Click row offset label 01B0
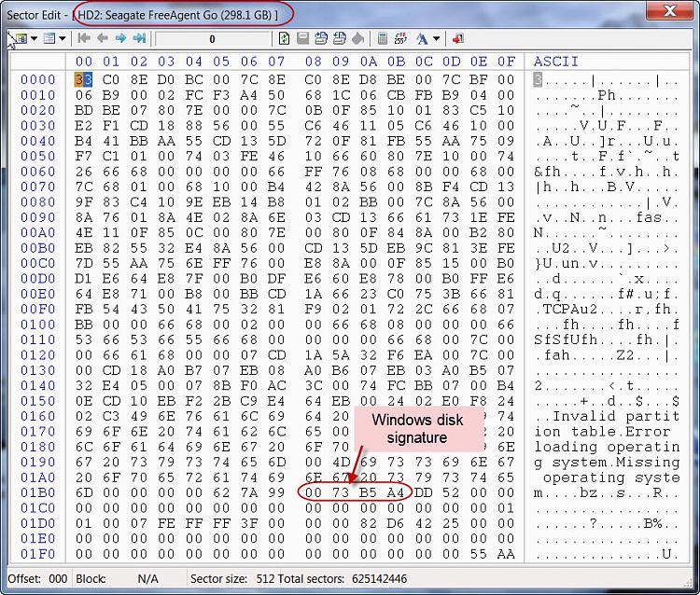 tap(38, 492)
